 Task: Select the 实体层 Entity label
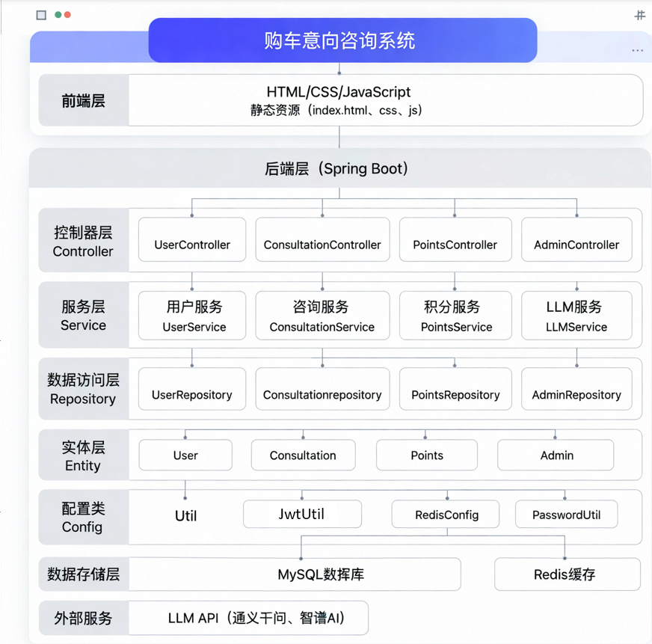click(x=83, y=456)
